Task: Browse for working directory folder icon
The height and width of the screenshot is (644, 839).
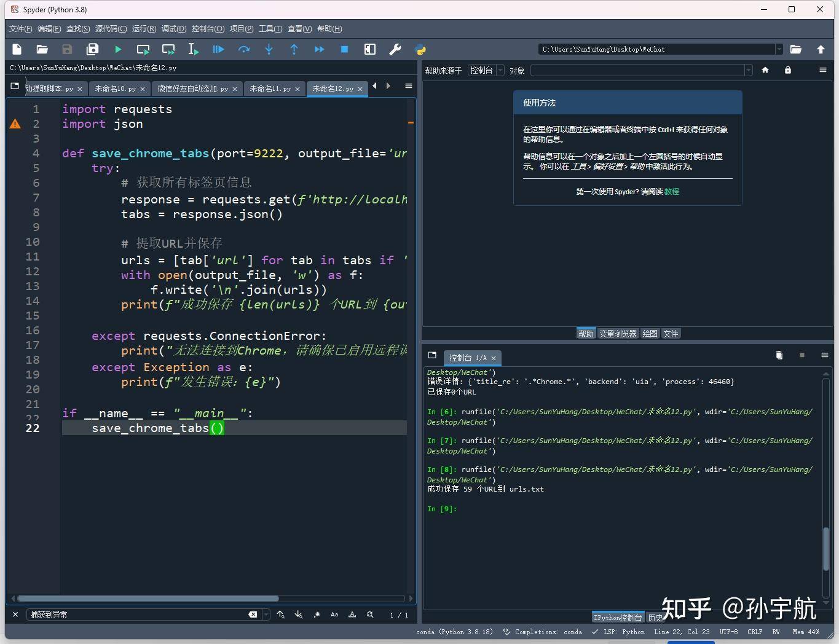Action: [x=795, y=49]
